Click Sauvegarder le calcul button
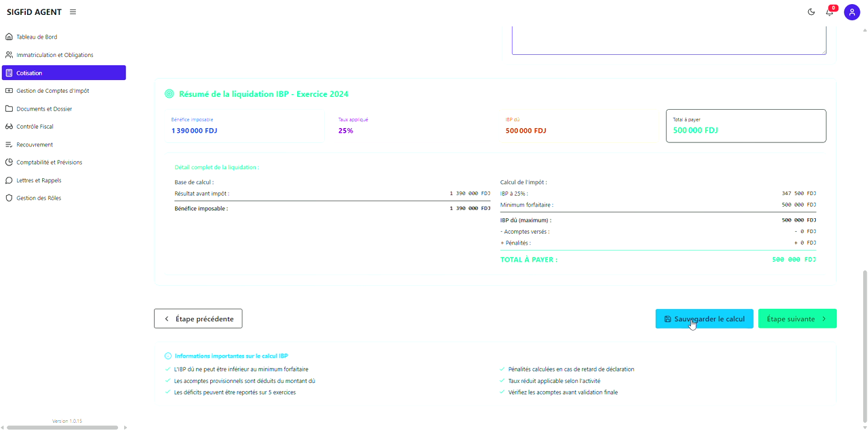 point(704,319)
